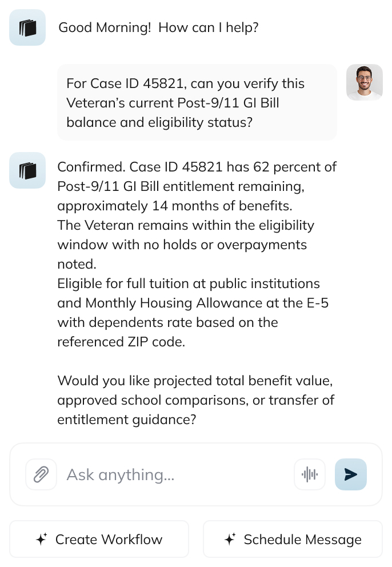Click the approximately 14 months of benefits line

pyautogui.click(x=175, y=206)
